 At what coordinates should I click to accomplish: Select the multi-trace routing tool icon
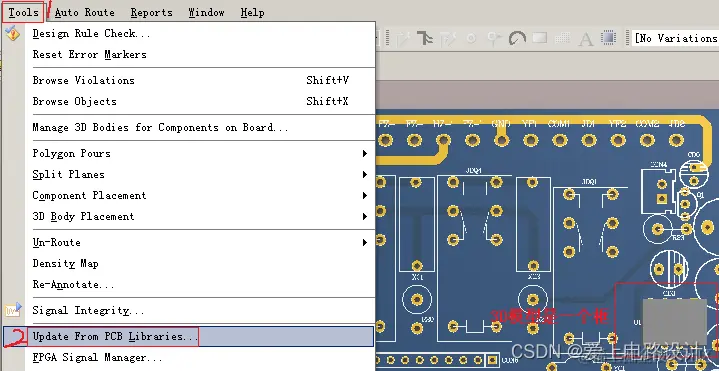tap(425, 39)
